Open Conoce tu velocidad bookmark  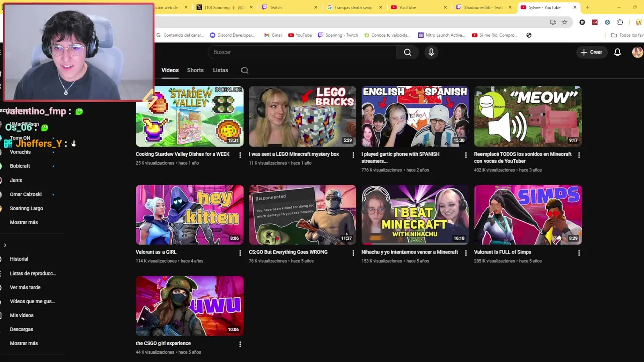(x=387, y=35)
